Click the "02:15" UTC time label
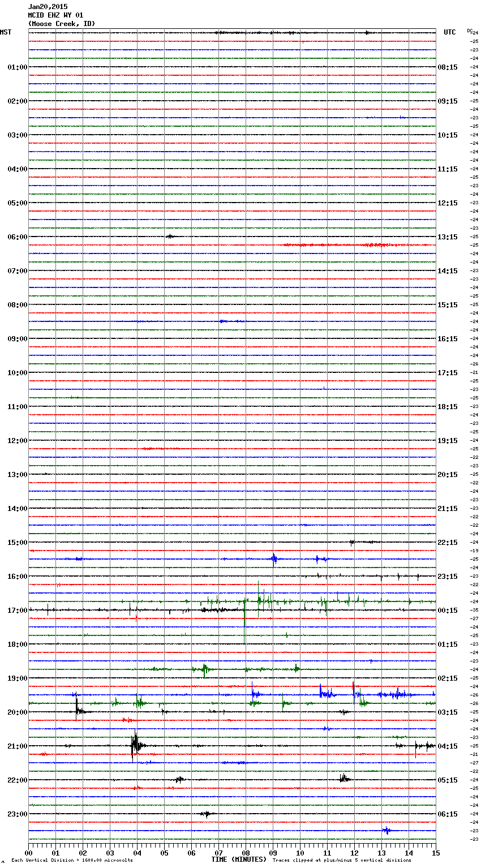This screenshot has width=481, height=868. coord(448,678)
